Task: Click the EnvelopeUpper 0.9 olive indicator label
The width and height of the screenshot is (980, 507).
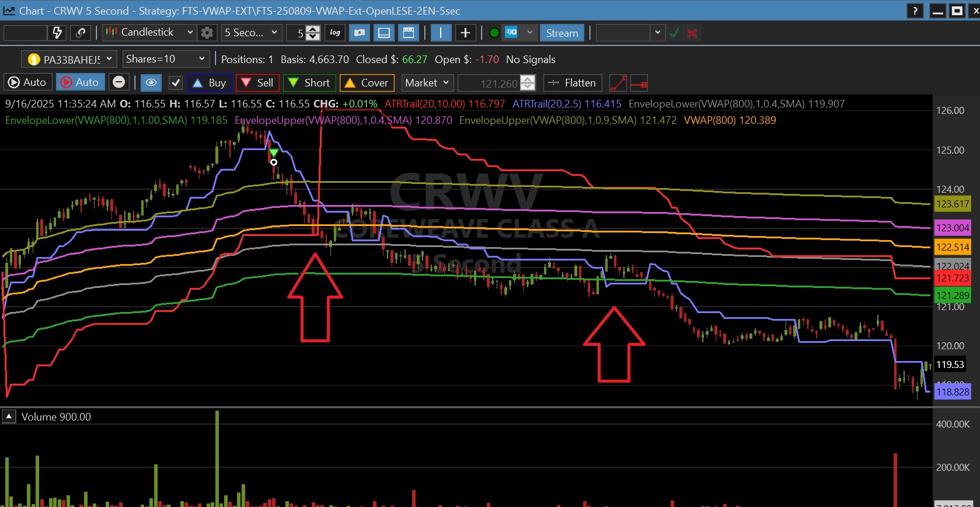Action: (568, 120)
